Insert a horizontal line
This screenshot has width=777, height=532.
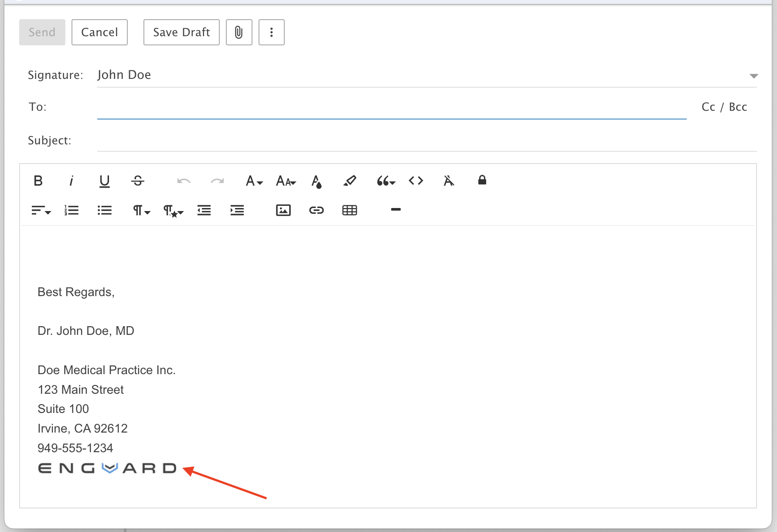coord(396,210)
